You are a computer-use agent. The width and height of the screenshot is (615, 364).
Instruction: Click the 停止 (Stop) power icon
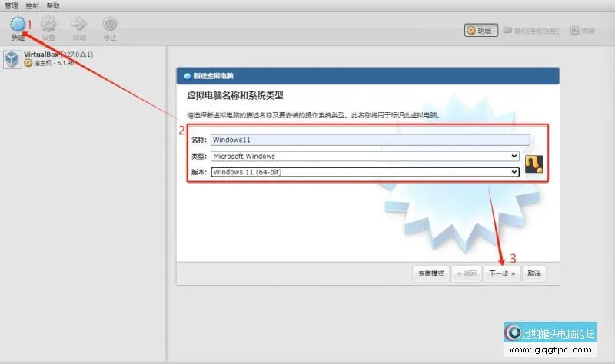coord(110,25)
